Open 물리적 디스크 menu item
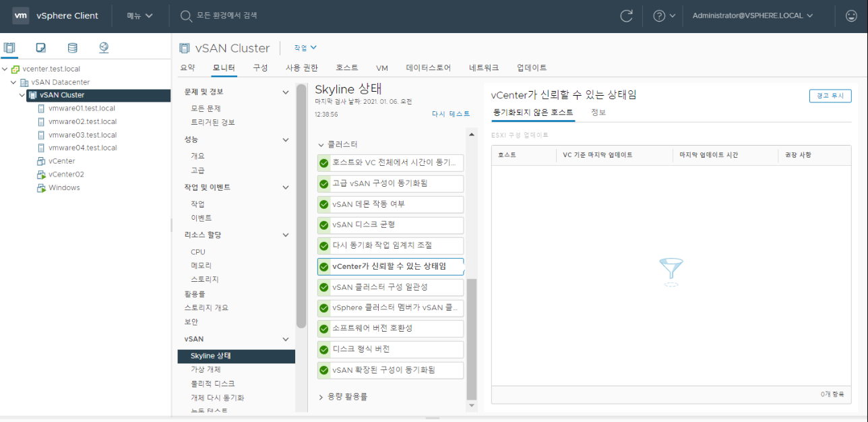The image size is (868, 422). point(213,384)
